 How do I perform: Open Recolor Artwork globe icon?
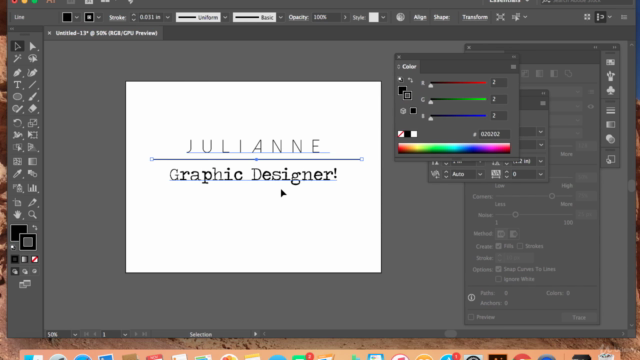coord(400,17)
